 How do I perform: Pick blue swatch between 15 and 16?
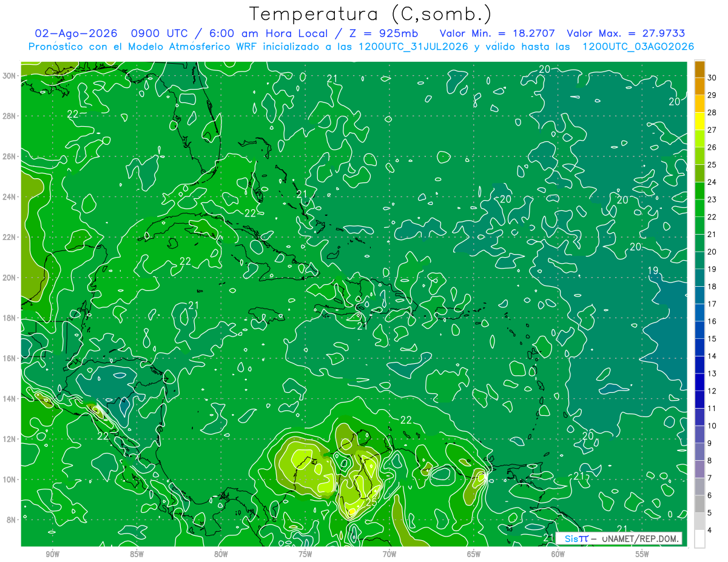[699, 330]
